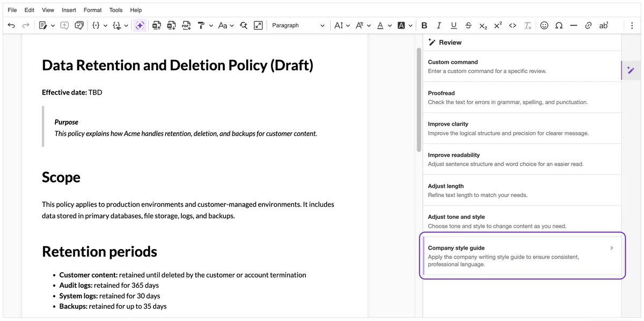Enter fullscreen mode

coord(258,25)
